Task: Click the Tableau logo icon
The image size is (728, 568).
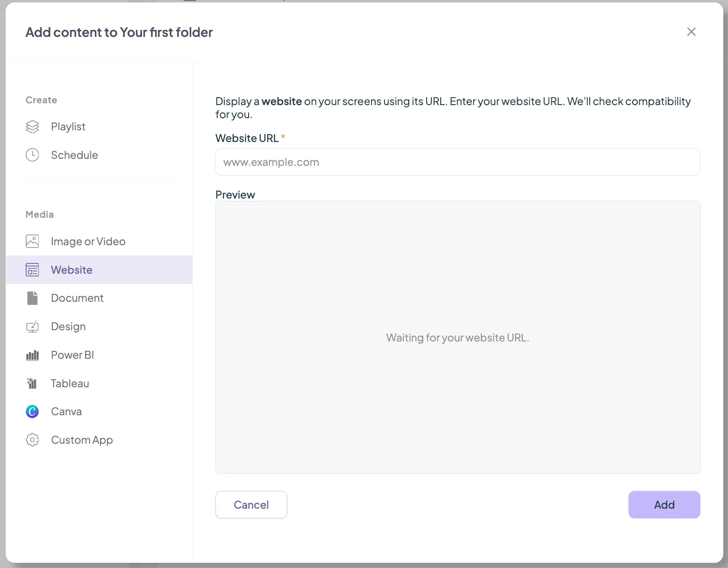Action: pos(32,383)
